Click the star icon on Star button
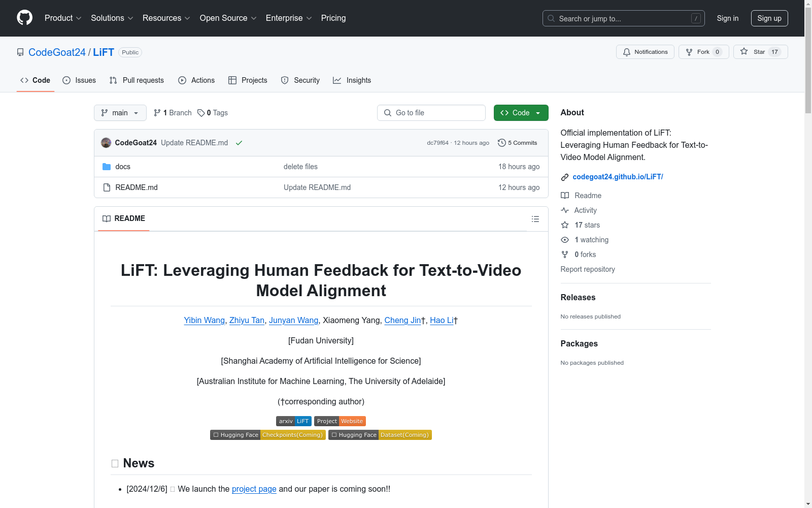Image resolution: width=812 pixels, height=508 pixels. tap(744, 51)
